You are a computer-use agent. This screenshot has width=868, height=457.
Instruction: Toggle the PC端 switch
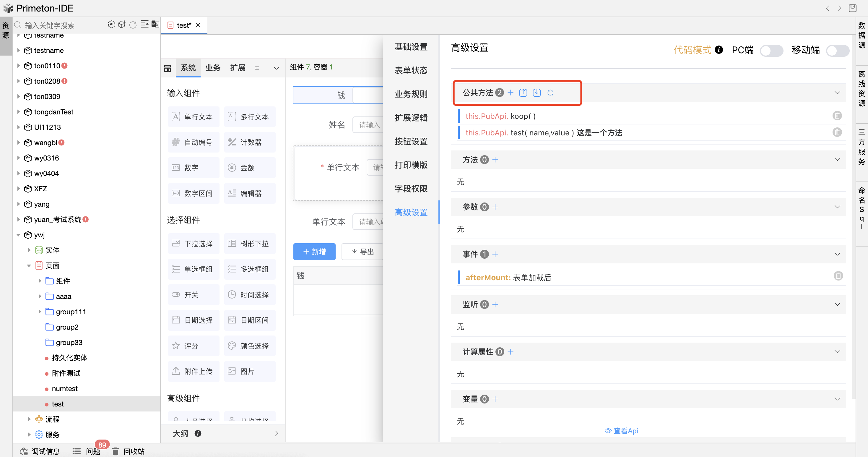click(771, 51)
